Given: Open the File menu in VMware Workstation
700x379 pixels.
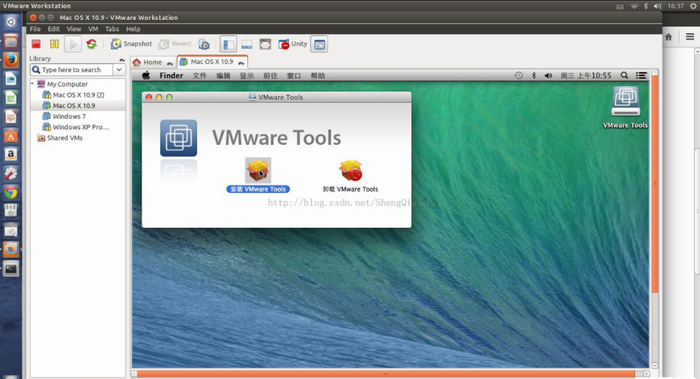Looking at the screenshot, I should pyautogui.click(x=35, y=29).
